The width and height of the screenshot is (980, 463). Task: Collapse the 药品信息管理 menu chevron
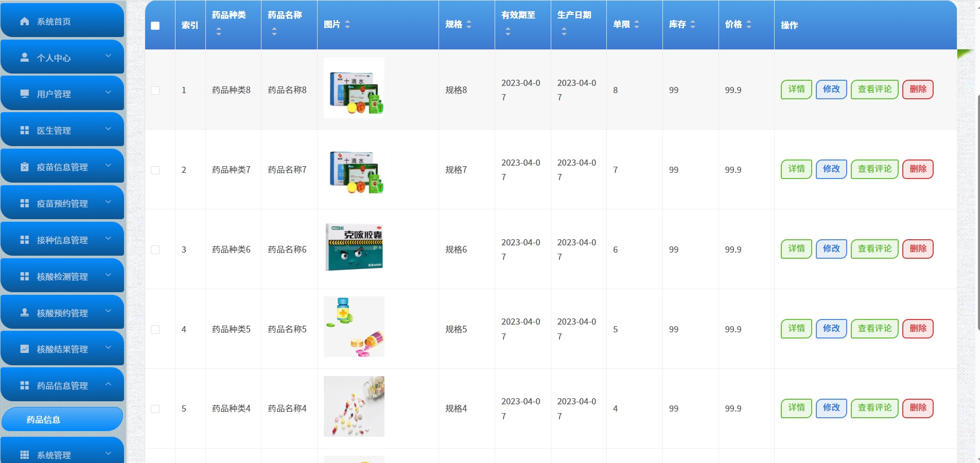pos(108,384)
